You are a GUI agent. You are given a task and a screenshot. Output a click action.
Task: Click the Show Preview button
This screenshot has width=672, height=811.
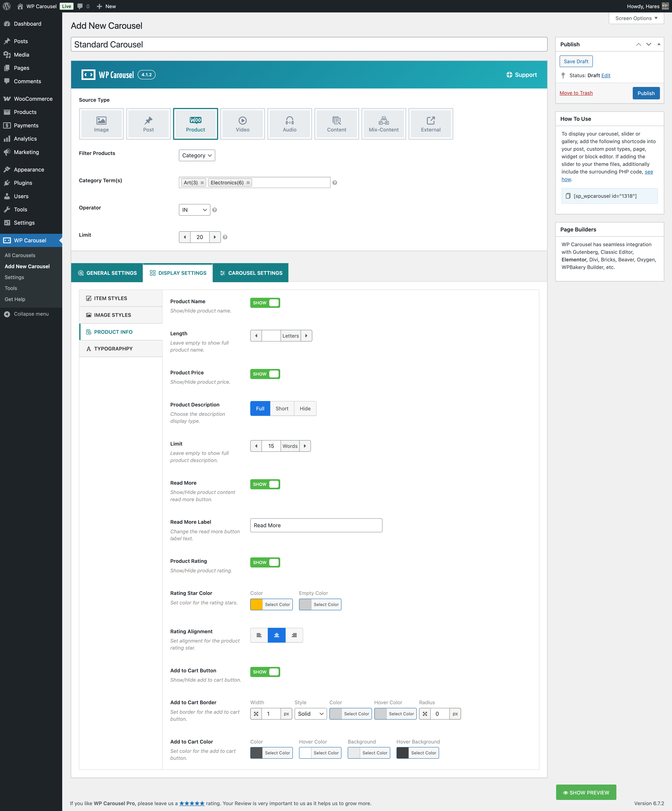586,793
